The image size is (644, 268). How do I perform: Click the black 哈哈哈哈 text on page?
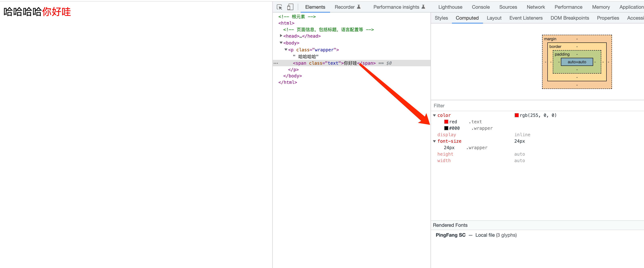pos(23,12)
